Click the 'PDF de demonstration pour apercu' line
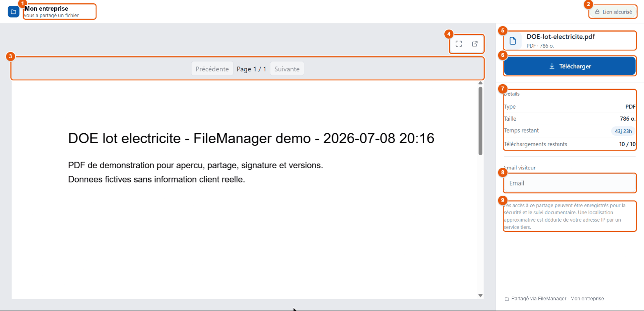The width and height of the screenshot is (644, 311). 195,166
